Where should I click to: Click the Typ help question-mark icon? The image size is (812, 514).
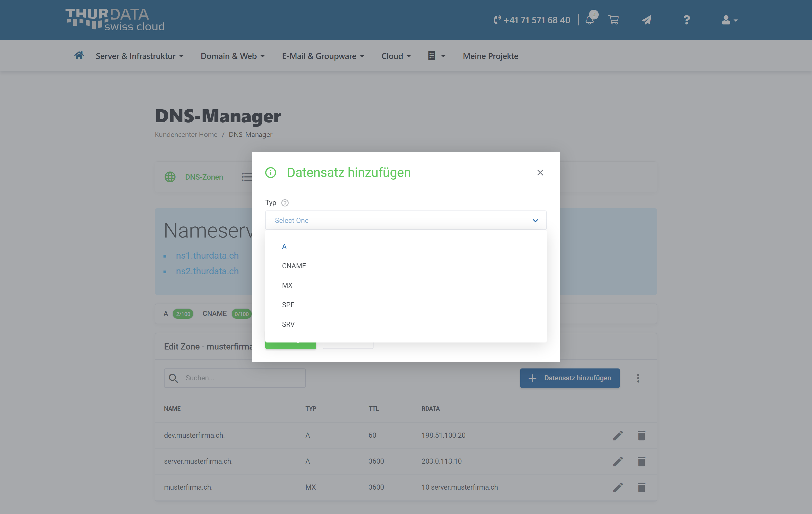click(x=285, y=203)
